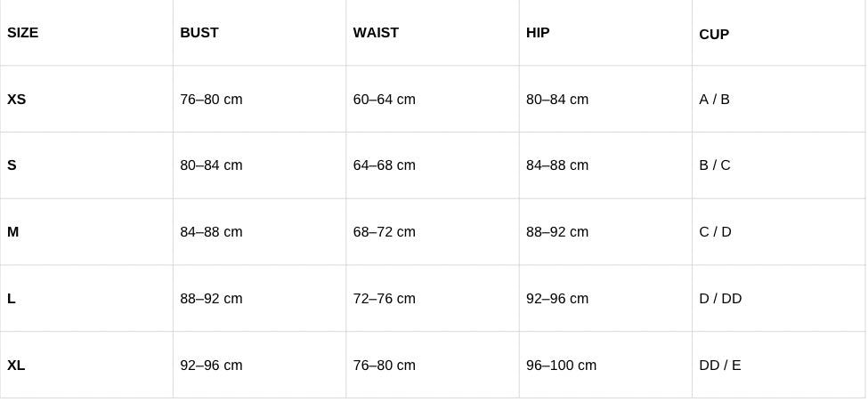Select the L size row label
The width and height of the screenshot is (868, 402).
[12, 299]
